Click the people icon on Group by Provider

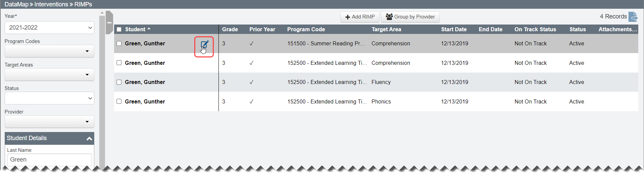coord(389,17)
